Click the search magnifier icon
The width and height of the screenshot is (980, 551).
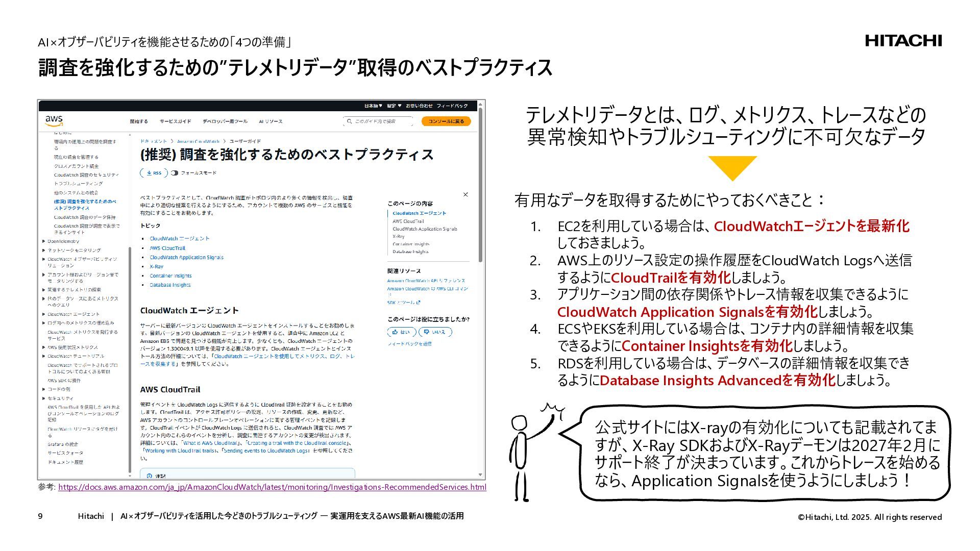(x=349, y=121)
